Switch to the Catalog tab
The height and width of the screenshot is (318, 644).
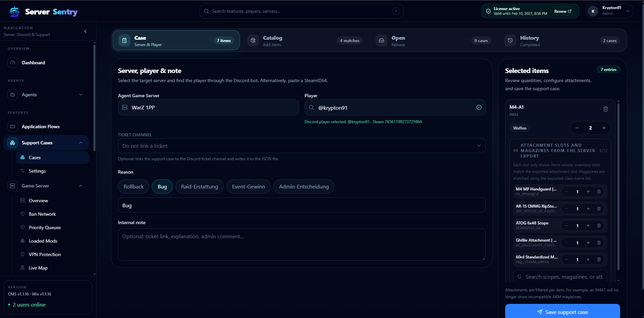tap(305, 40)
